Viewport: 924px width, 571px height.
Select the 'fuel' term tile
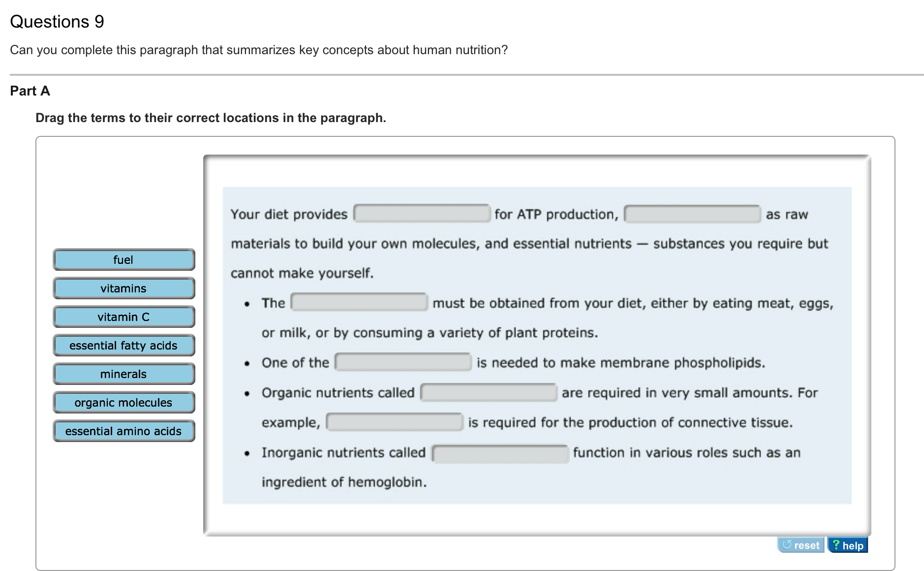click(123, 260)
